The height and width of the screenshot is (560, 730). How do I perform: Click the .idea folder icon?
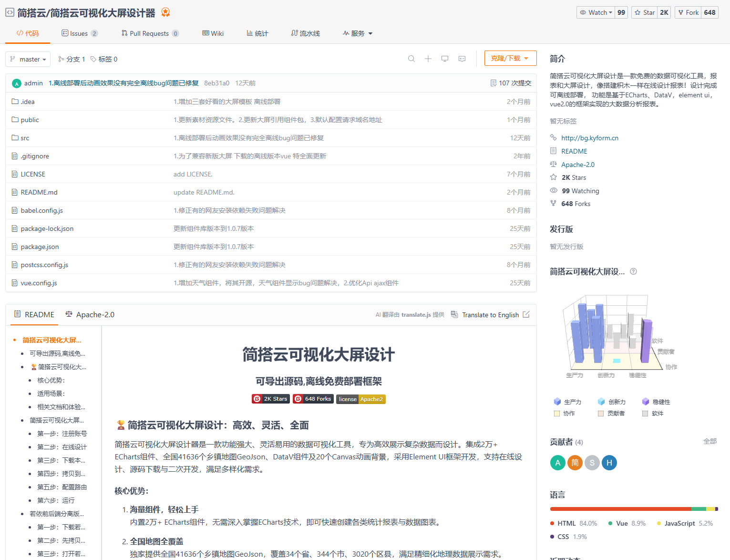click(x=15, y=102)
